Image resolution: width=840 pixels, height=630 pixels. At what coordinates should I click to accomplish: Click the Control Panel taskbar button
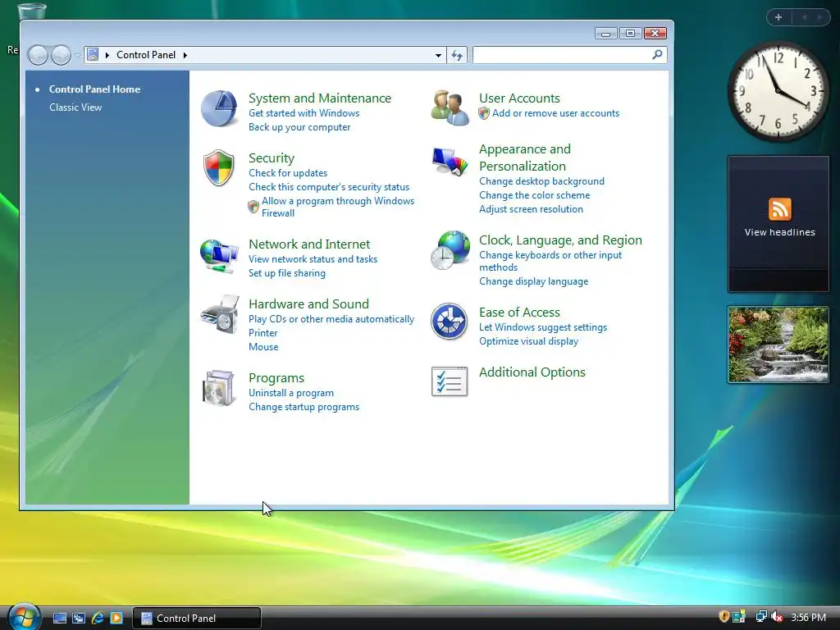tap(197, 619)
